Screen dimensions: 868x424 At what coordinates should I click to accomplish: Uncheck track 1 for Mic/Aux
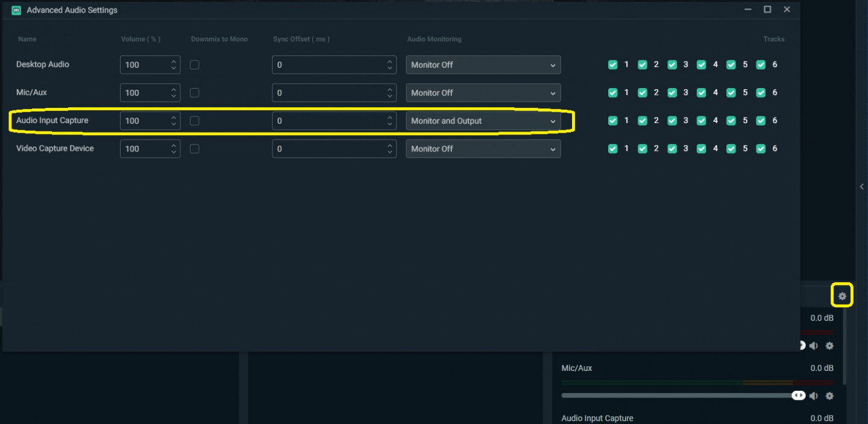click(x=613, y=92)
